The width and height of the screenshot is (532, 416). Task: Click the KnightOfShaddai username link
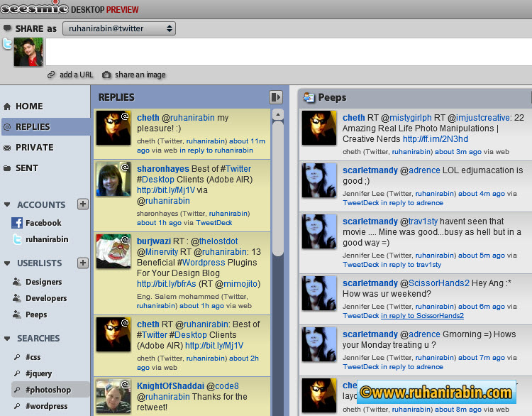point(170,386)
